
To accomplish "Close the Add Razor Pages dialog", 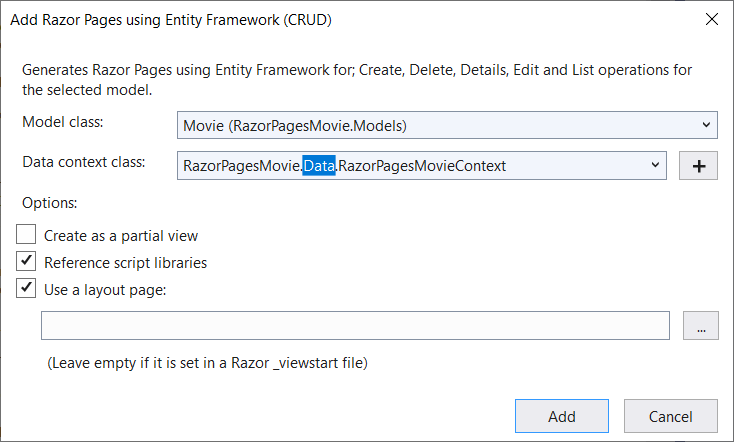I will [x=711, y=19].
